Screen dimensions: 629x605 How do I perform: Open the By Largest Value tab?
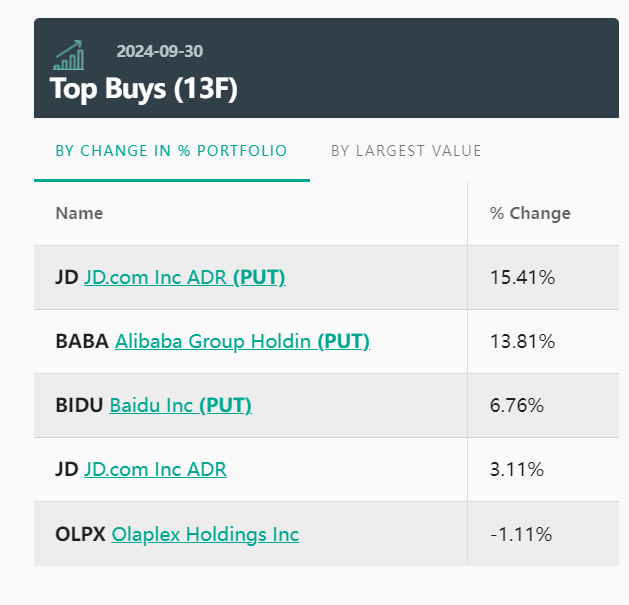click(406, 151)
